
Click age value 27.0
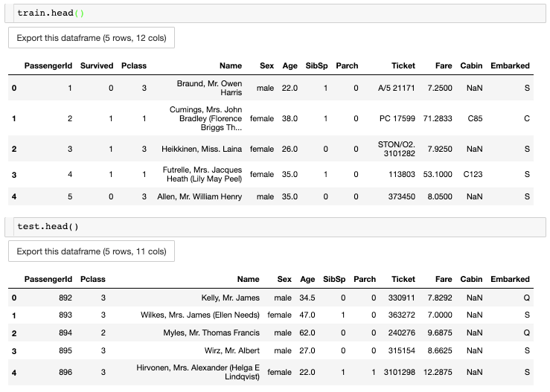(x=307, y=350)
